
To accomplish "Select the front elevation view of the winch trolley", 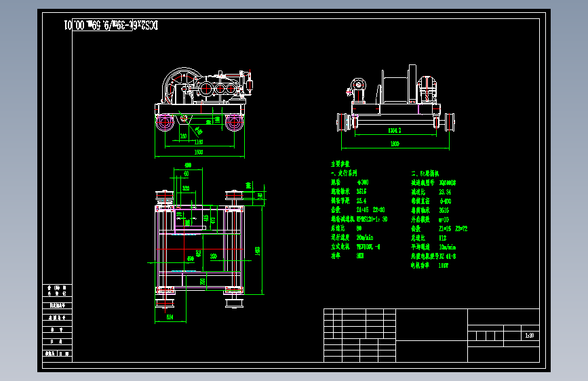I will click(x=204, y=100).
